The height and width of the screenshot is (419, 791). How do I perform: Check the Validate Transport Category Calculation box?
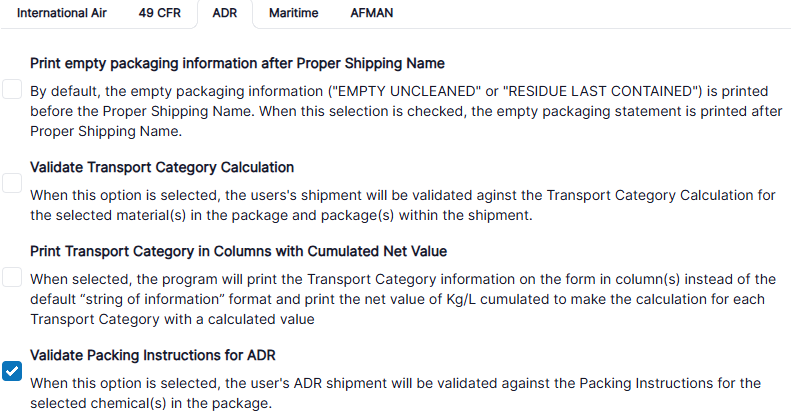click(12, 183)
